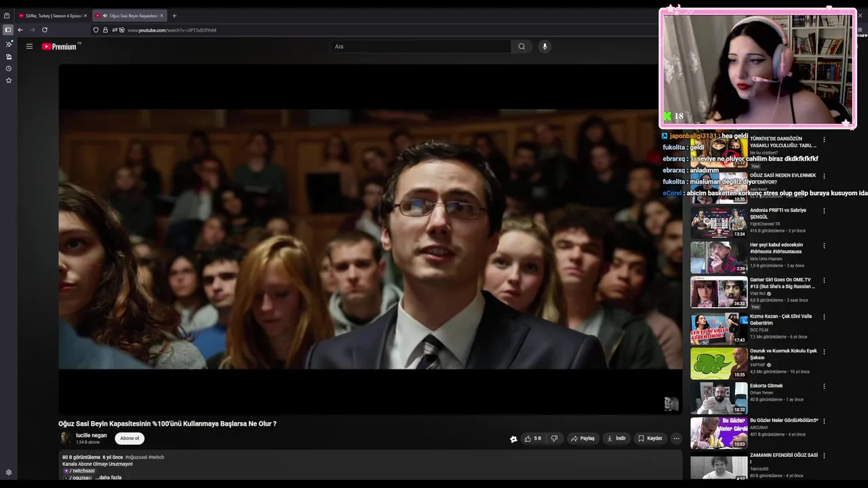
Task: Open options menu for Her şeyi kabul edeceksin
Action: point(824,245)
